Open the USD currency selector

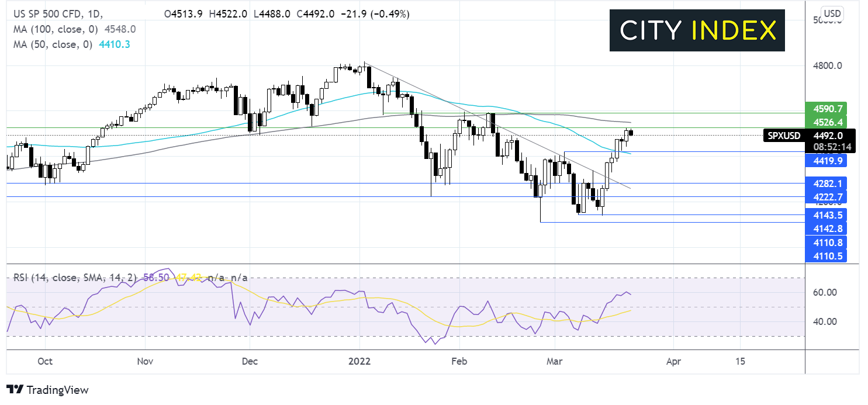831,12
